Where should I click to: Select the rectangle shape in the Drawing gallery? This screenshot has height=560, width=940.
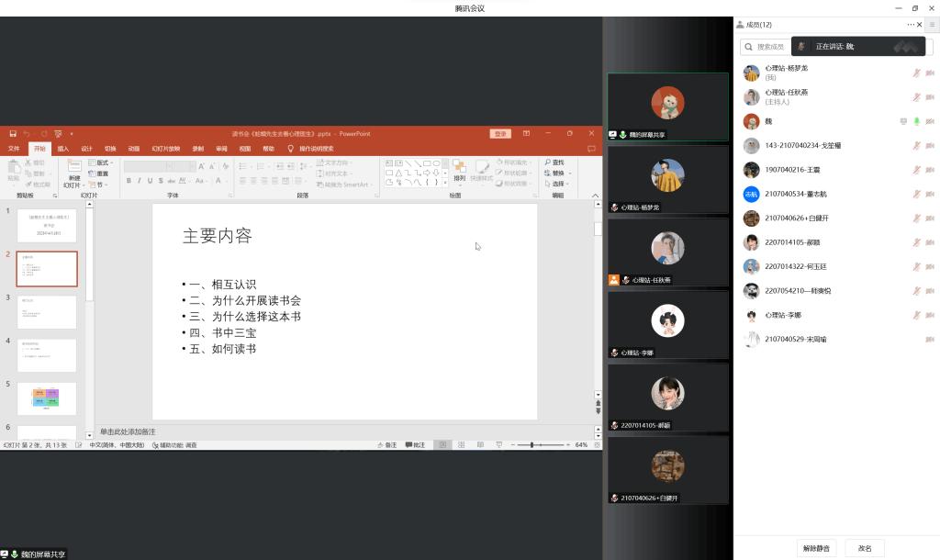point(427,163)
